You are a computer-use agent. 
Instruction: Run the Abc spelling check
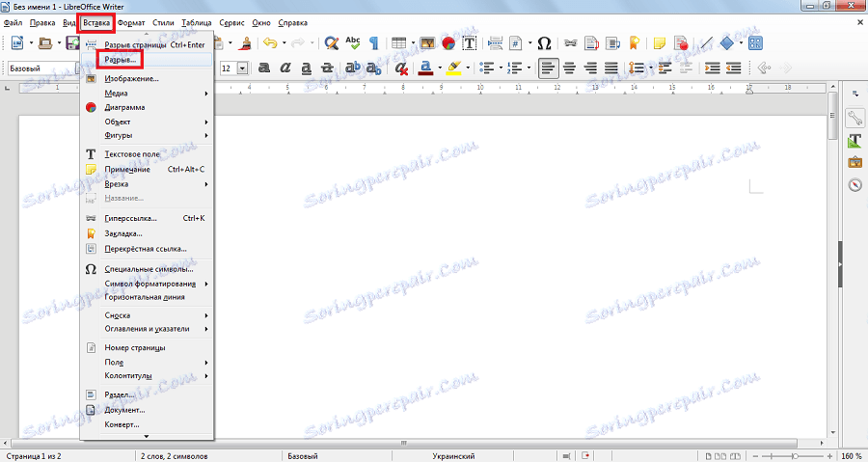coord(353,43)
